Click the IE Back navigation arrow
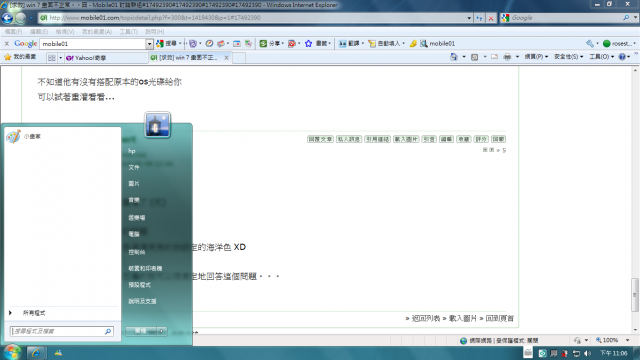 pos(7,18)
